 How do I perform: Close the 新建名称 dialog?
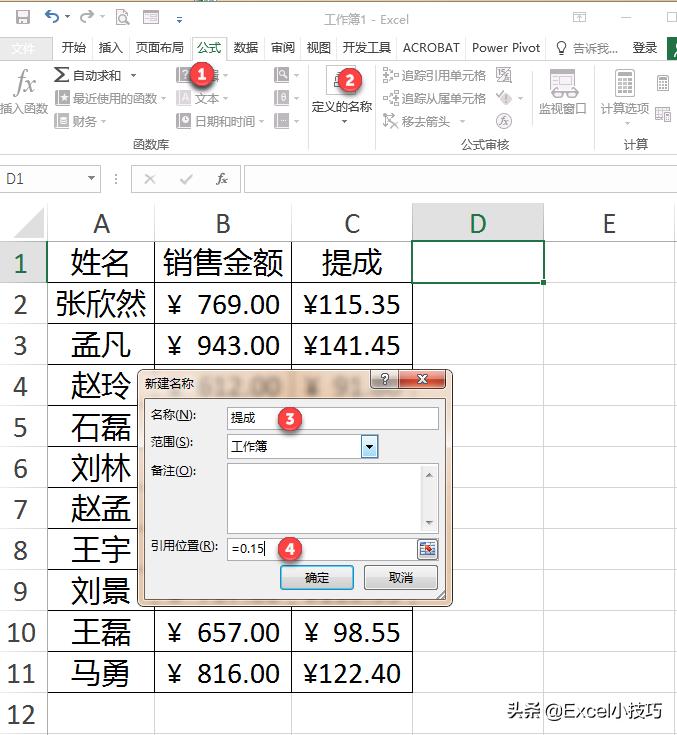422,379
